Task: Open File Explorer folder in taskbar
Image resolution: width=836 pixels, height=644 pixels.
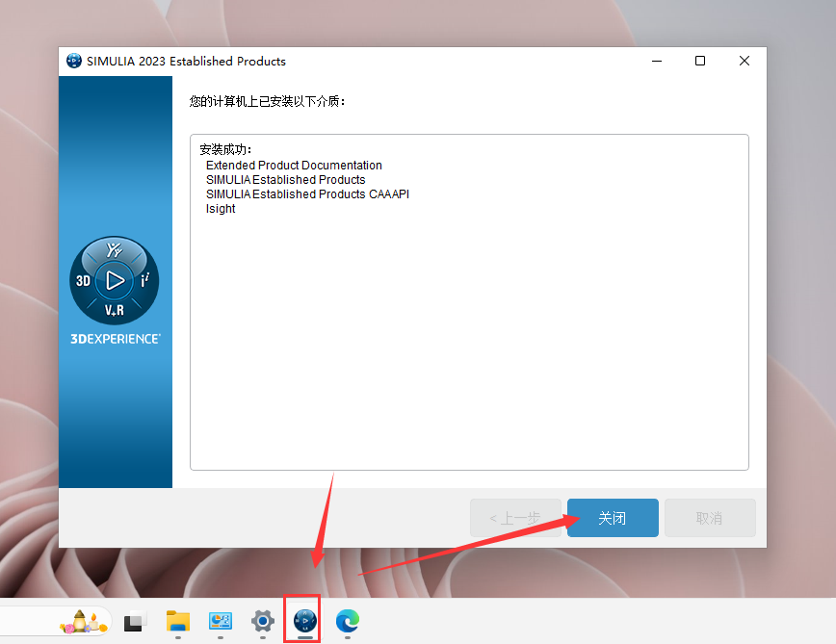Action: click(x=177, y=621)
